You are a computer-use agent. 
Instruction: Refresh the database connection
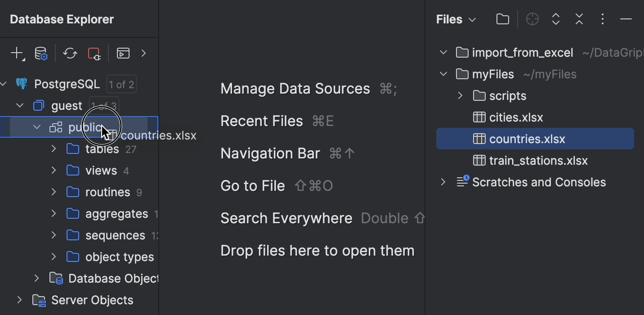(x=70, y=53)
